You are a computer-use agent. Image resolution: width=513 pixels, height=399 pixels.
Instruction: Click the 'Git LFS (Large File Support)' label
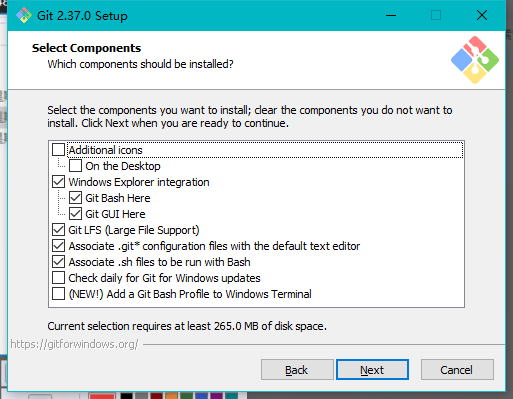pyautogui.click(x=134, y=230)
